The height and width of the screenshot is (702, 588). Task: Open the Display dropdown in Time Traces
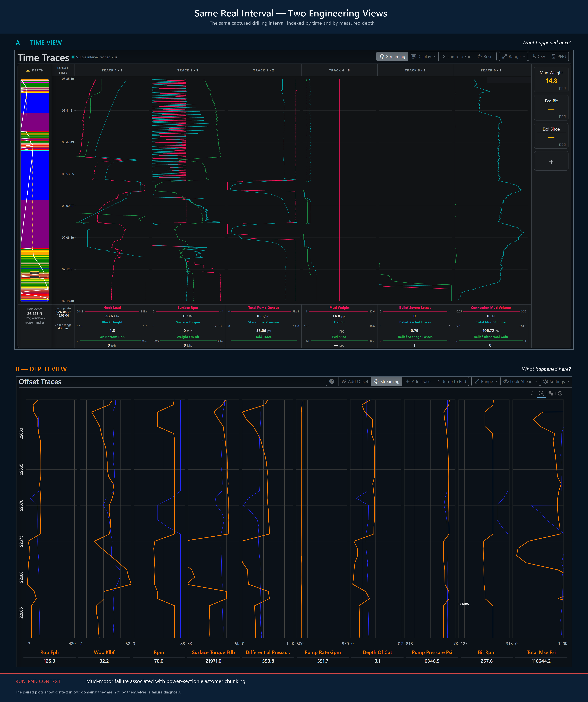point(423,57)
